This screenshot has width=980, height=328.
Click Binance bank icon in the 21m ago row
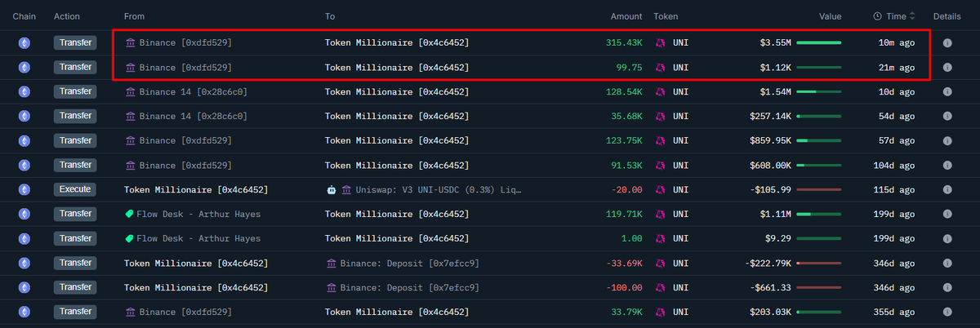tap(130, 67)
